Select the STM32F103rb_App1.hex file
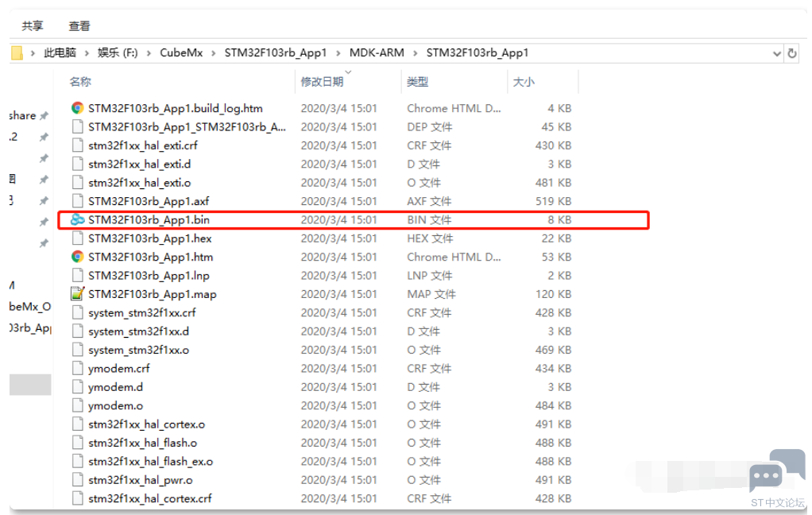The image size is (812, 515). pos(149,238)
